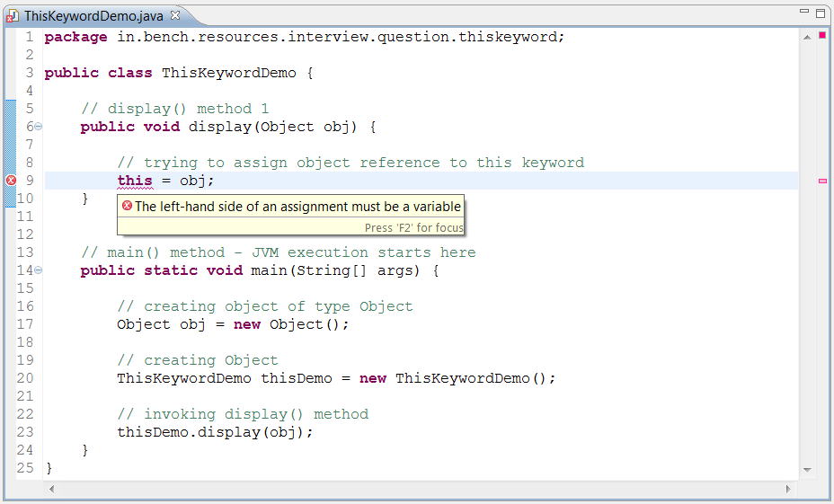Viewport: 834px width, 504px height.
Task: Jump to the error annotation in the overview ruler
Action: [x=822, y=181]
